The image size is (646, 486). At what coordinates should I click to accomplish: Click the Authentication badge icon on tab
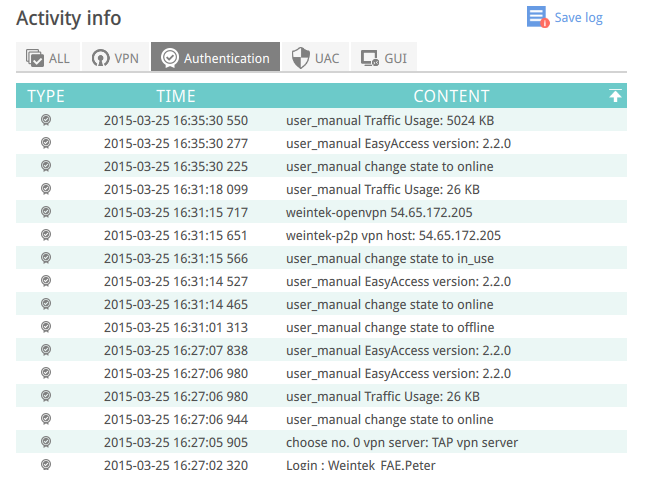170,58
